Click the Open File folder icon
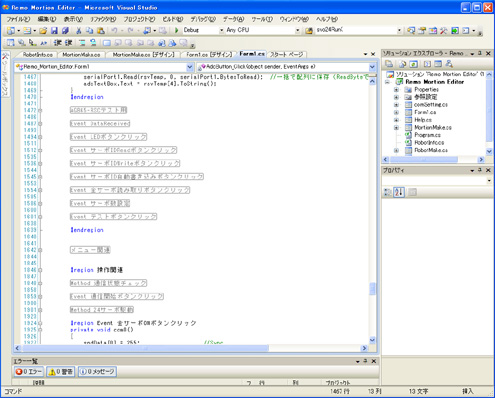Image resolution: width=495 pixels, height=398 pixels. [43, 31]
